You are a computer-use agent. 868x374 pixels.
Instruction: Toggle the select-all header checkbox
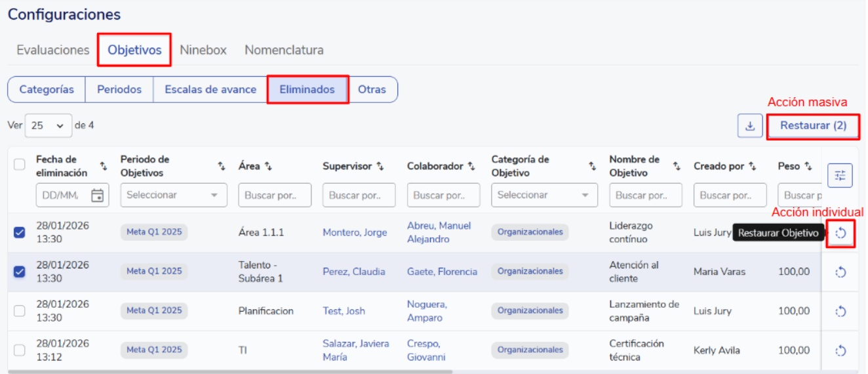click(20, 165)
